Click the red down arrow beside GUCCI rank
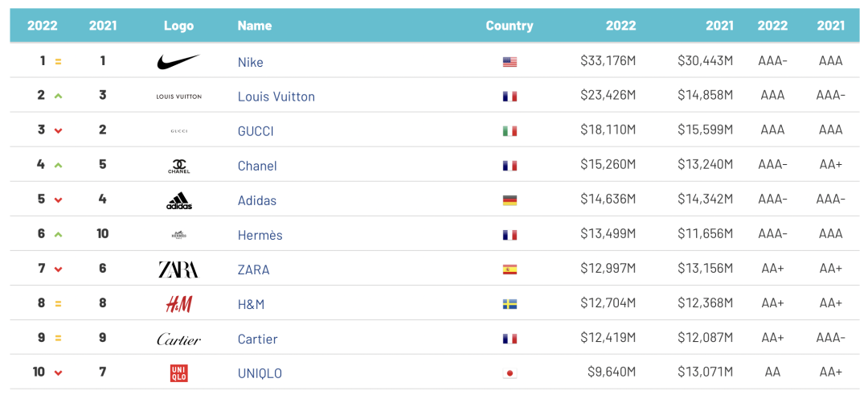Screen dimensions: 868x395 (x=58, y=131)
